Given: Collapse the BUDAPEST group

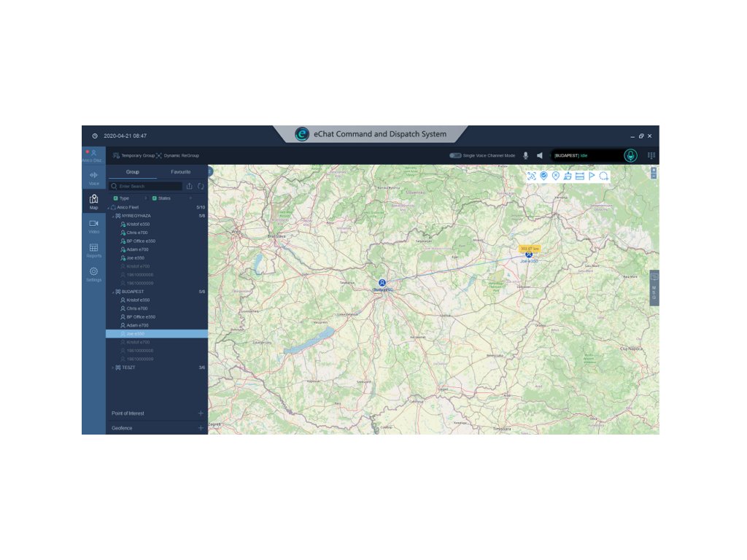Looking at the screenshot, I should 113,292.
